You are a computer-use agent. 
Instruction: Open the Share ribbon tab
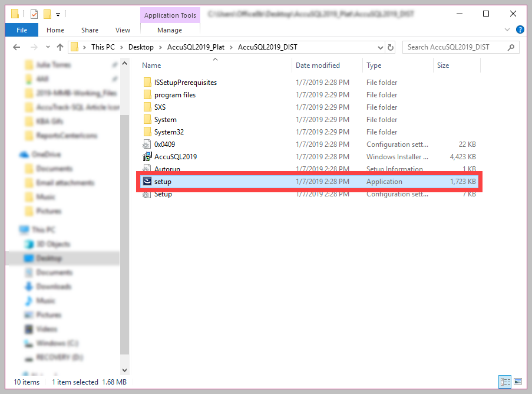coord(90,30)
